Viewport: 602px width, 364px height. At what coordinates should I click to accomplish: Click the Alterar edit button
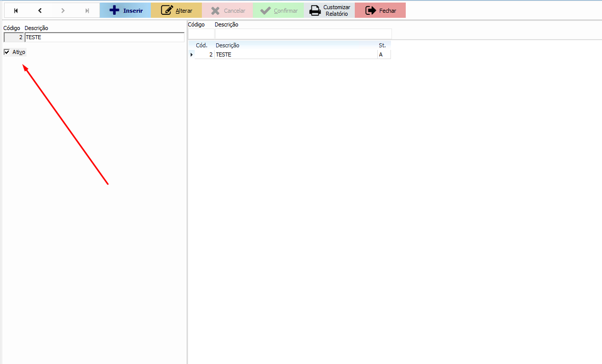(x=176, y=11)
